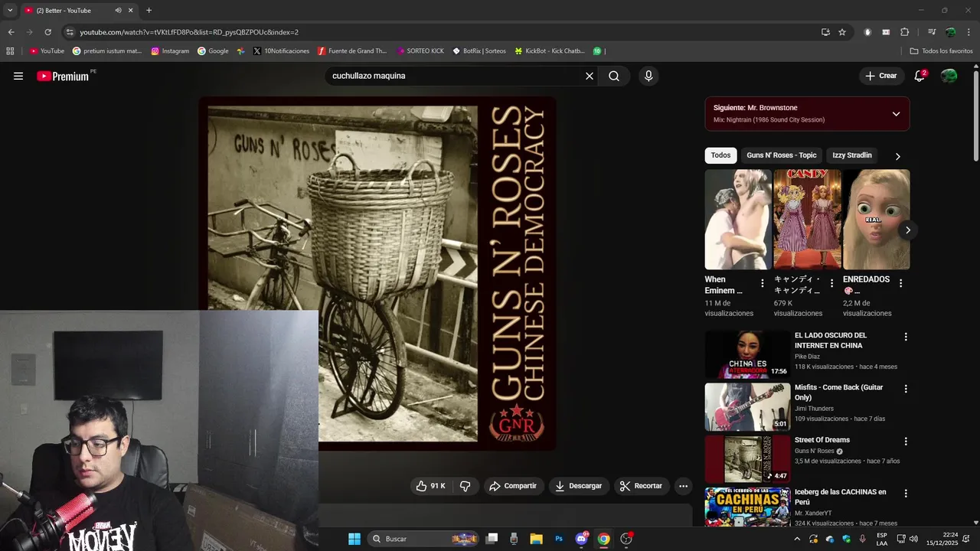Open the Iceberg de las Cachinas thumbnail

(747, 507)
